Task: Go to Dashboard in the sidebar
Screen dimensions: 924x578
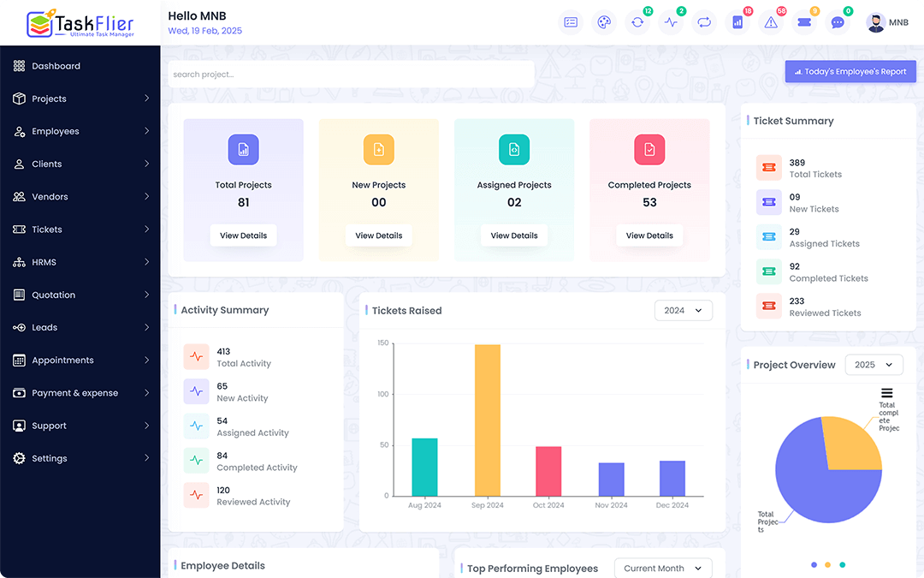Action: click(56, 66)
